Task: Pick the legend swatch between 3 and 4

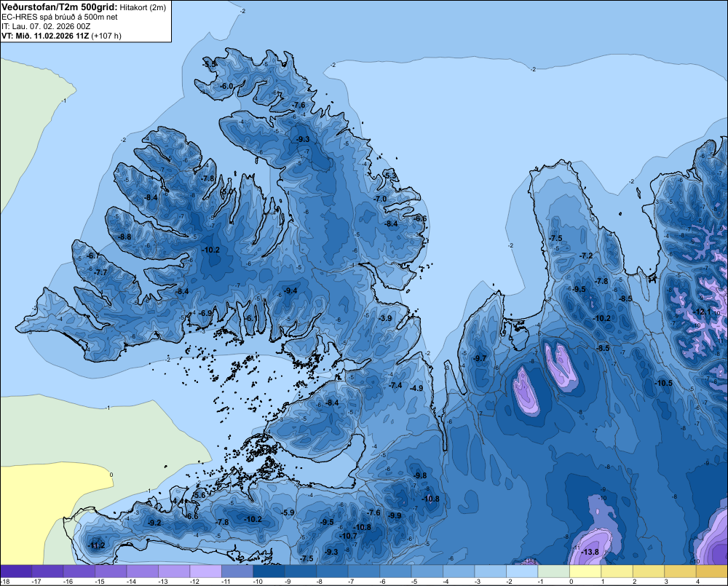Action: pos(680,571)
